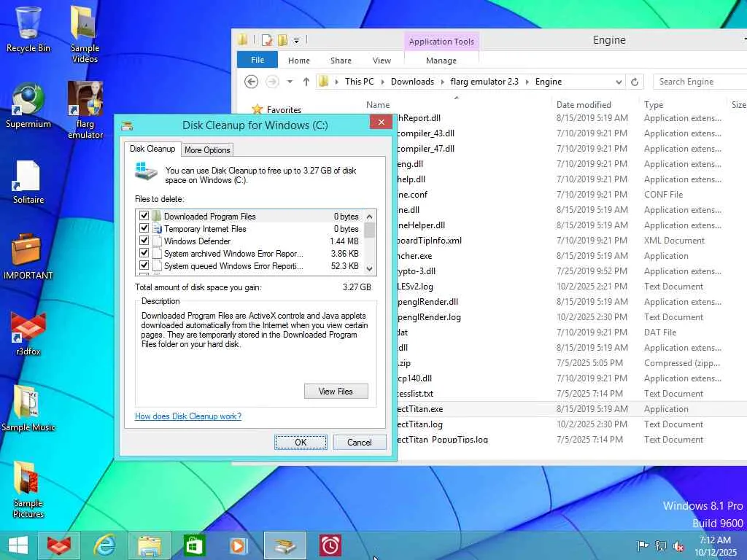Viewport: 747px width, 560px height.
Task: Open the File menu in Explorer
Action: (258, 60)
